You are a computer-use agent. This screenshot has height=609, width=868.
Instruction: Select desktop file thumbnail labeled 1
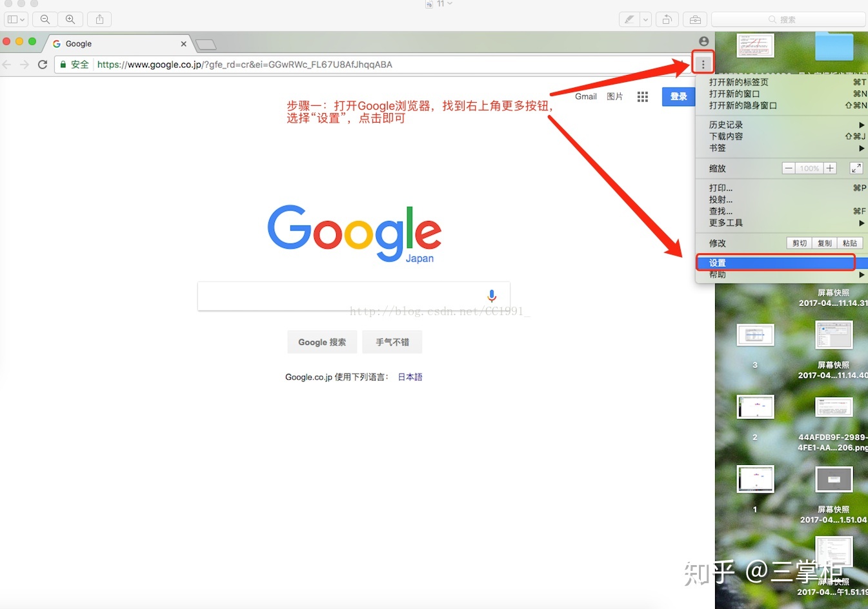pos(755,480)
